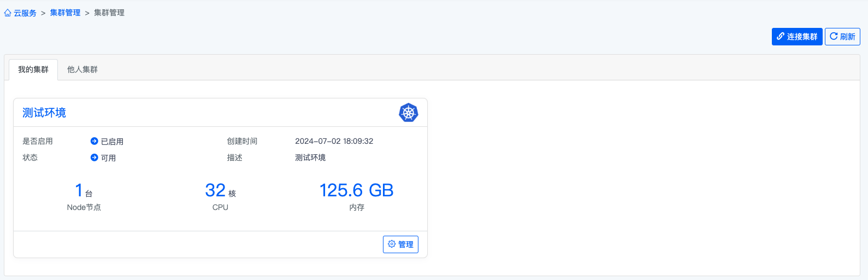Click the arrow icon beside 已启用
Image resolution: width=868 pixels, height=280 pixels.
(x=94, y=141)
